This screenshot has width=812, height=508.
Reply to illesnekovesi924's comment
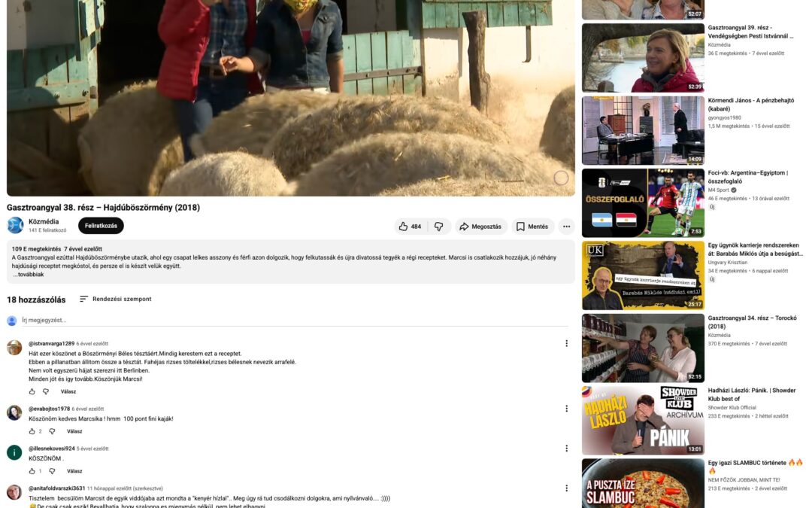[x=74, y=471]
